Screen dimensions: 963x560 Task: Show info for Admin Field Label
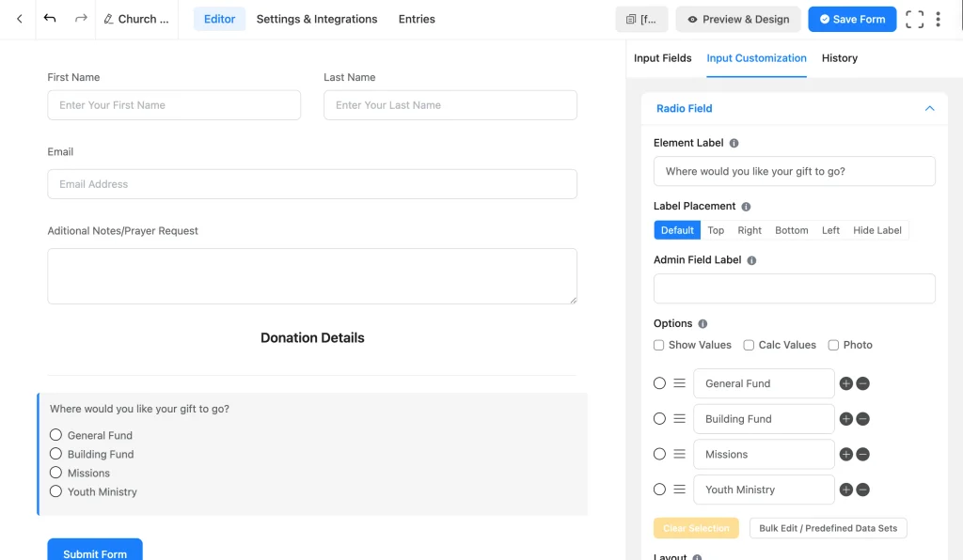click(751, 260)
